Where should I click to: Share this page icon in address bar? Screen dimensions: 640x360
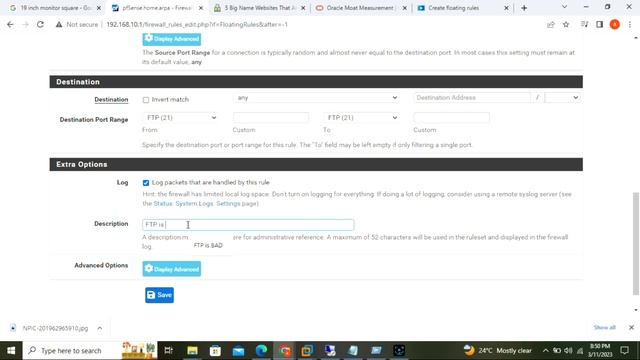[551, 24]
